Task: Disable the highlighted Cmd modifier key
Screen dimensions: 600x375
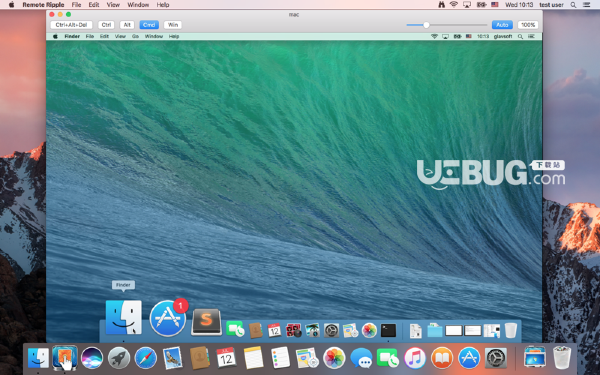Action: point(149,25)
